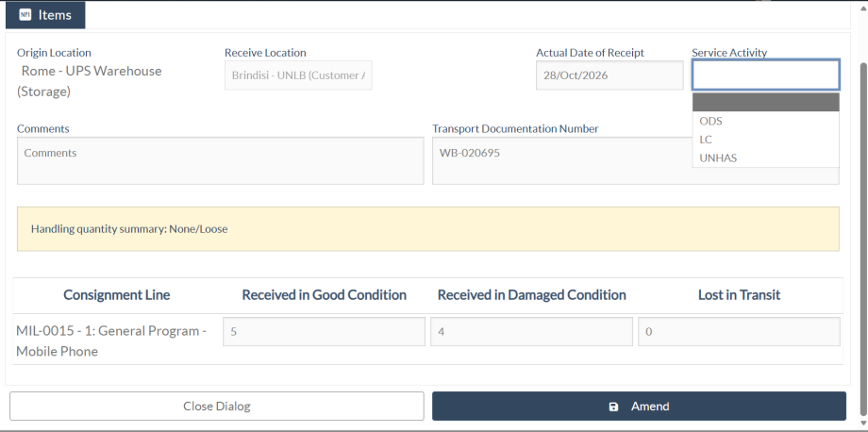The image size is (868, 432).
Task: Click the Comments label
Action: tap(43, 129)
